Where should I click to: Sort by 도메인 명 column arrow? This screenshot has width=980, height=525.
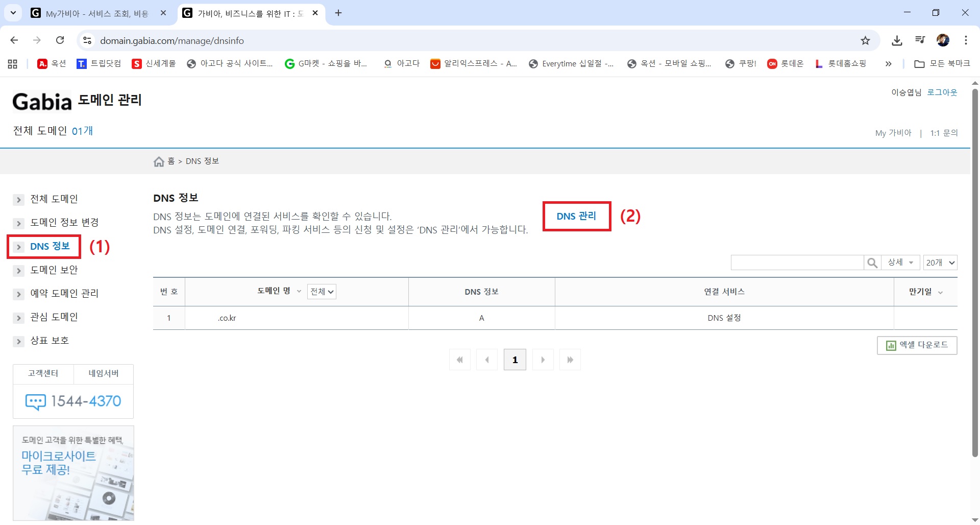tap(299, 292)
